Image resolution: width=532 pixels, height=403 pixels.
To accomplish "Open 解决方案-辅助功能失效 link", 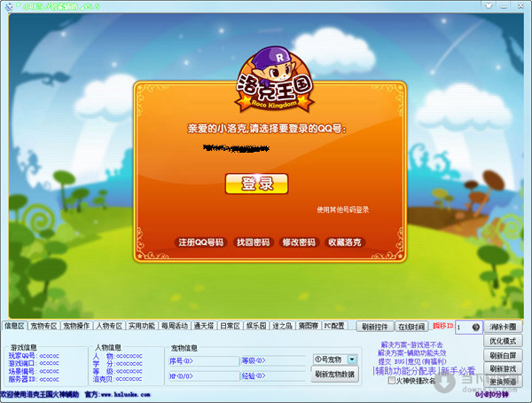I will point(412,353).
